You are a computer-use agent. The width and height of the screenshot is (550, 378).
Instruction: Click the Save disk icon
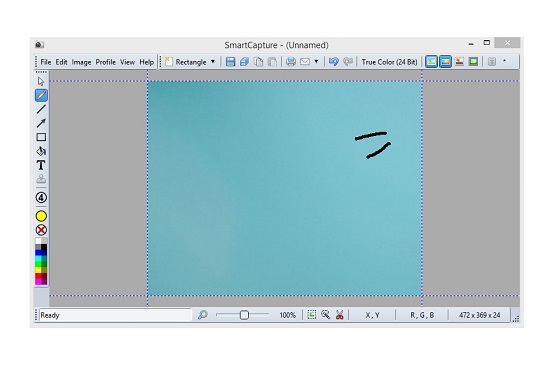pyautogui.click(x=230, y=62)
